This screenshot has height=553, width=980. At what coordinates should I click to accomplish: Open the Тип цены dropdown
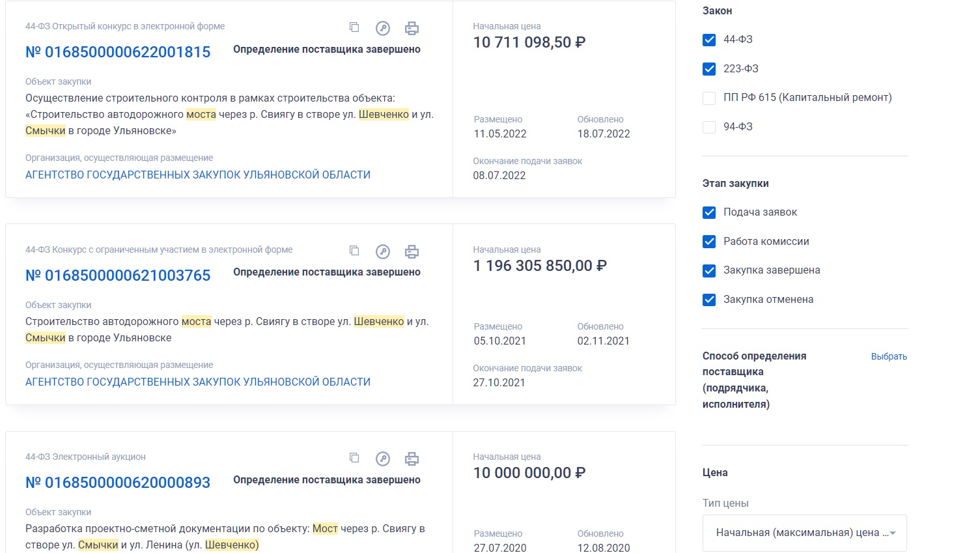[x=804, y=533]
